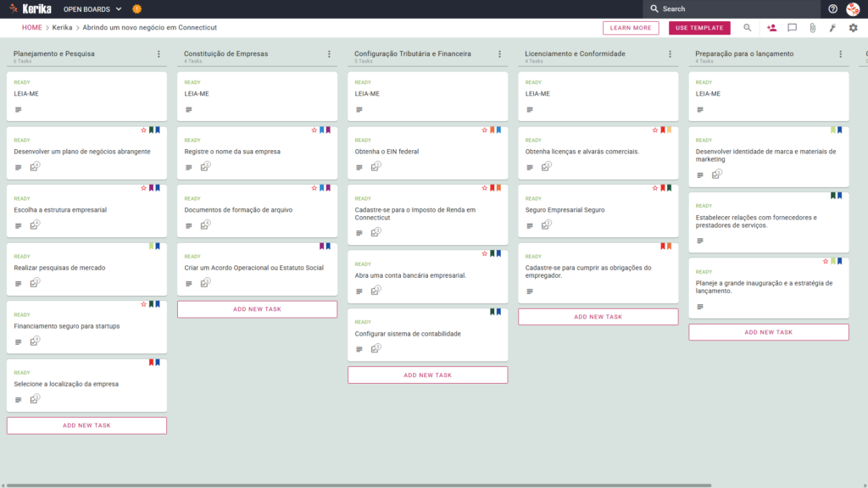Screen dimensions: 868x488
Task: Open LEIA-ME card in Licenciamento e Conformidade
Action: [x=598, y=97]
